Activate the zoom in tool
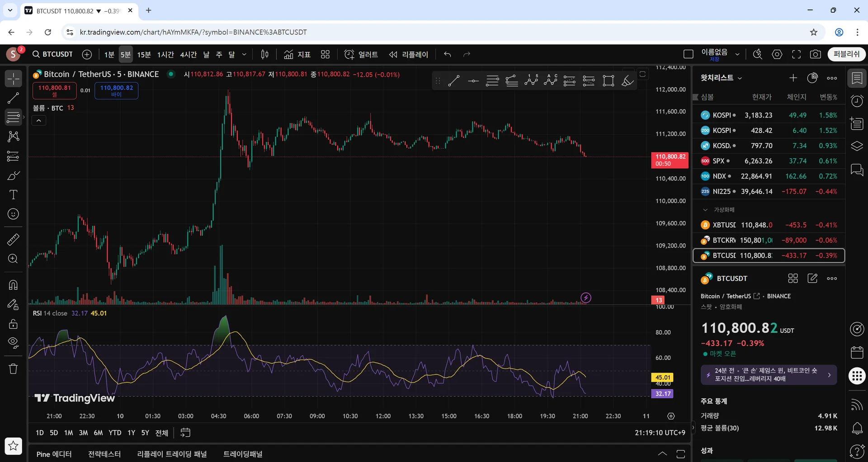Screen dimensions: 868x462 point(14,259)
